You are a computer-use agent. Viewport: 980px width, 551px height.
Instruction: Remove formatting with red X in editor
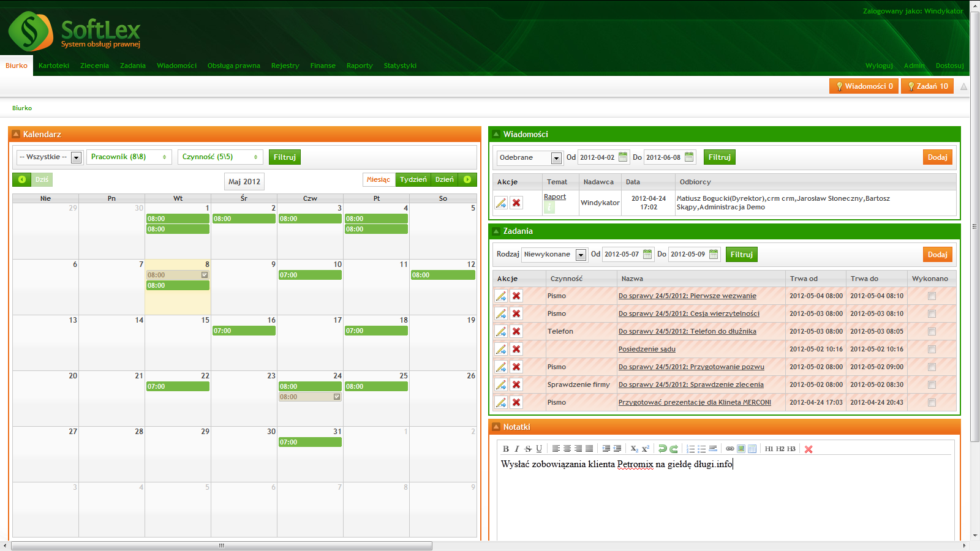809,449
